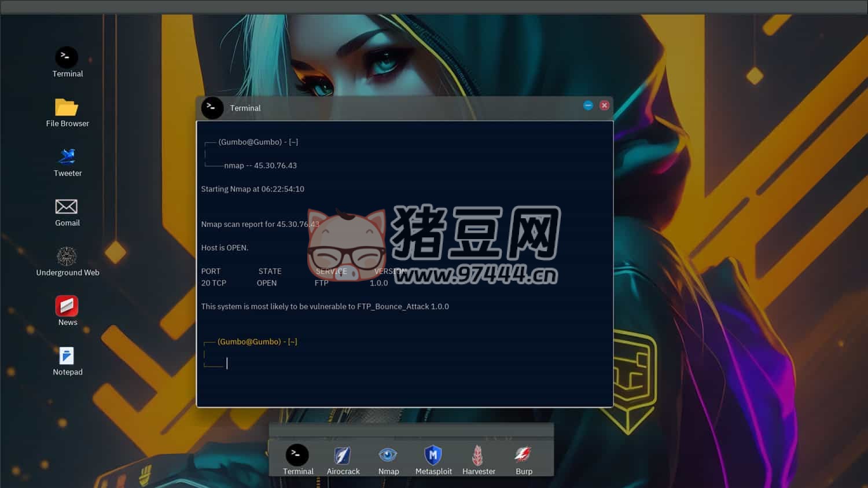Image resolution: width=868 pixels, height=488 pixels.
Task: Click the terminal command input line
Action: click(x=347, y=363)
